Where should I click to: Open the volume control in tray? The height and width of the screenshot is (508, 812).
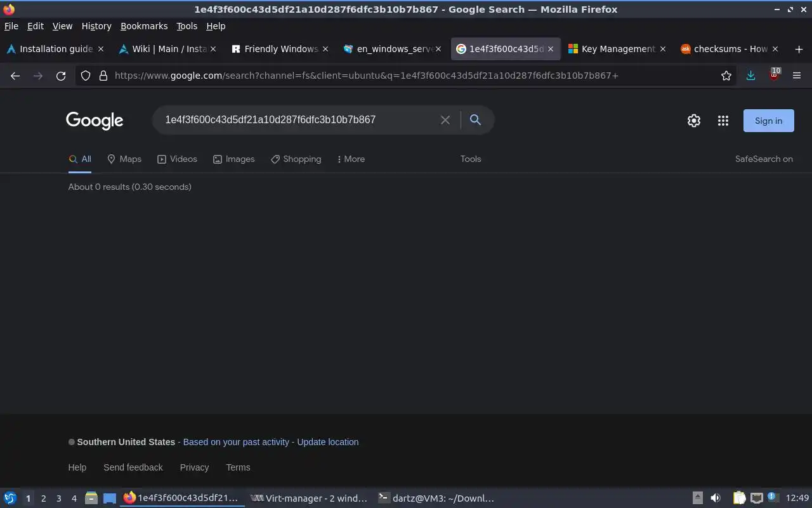pyautogui.click(x=716, y=498)
